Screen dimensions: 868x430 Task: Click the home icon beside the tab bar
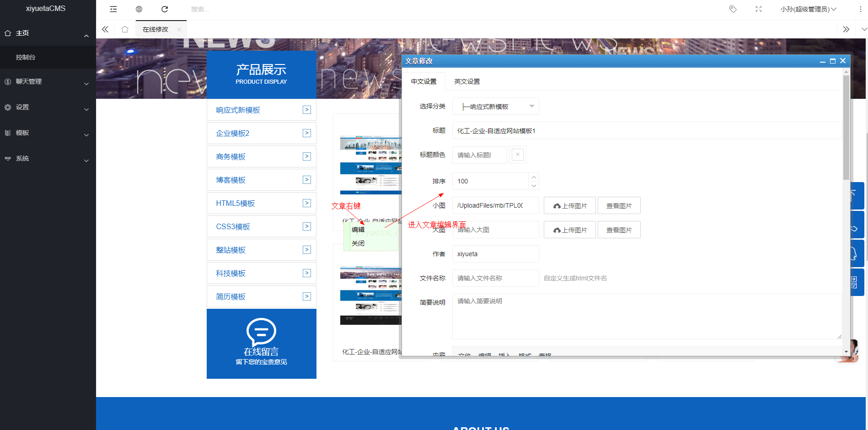click(x=125, y=29)
